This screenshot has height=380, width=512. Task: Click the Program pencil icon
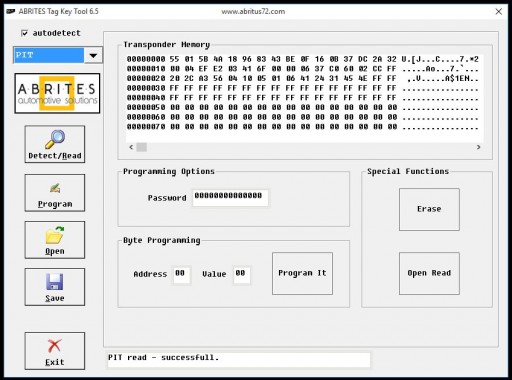tap(55, 188)
